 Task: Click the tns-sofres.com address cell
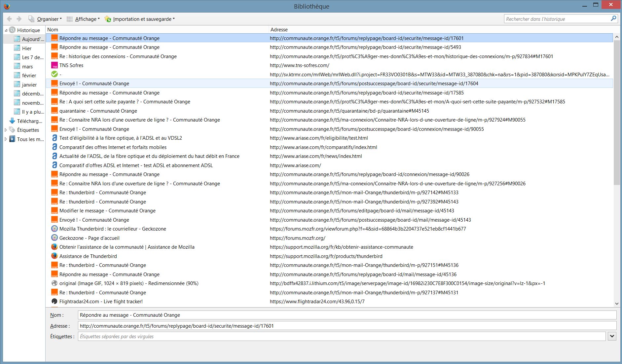point(300,65)
